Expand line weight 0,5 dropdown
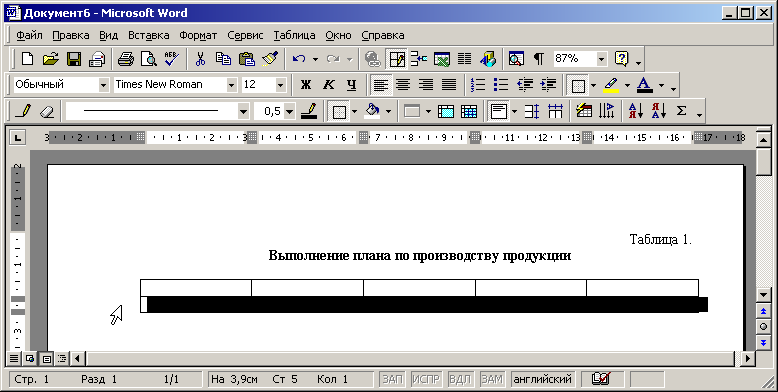This screenshot has width=778, height=392. pyautogui.click(x=289, y=111)
